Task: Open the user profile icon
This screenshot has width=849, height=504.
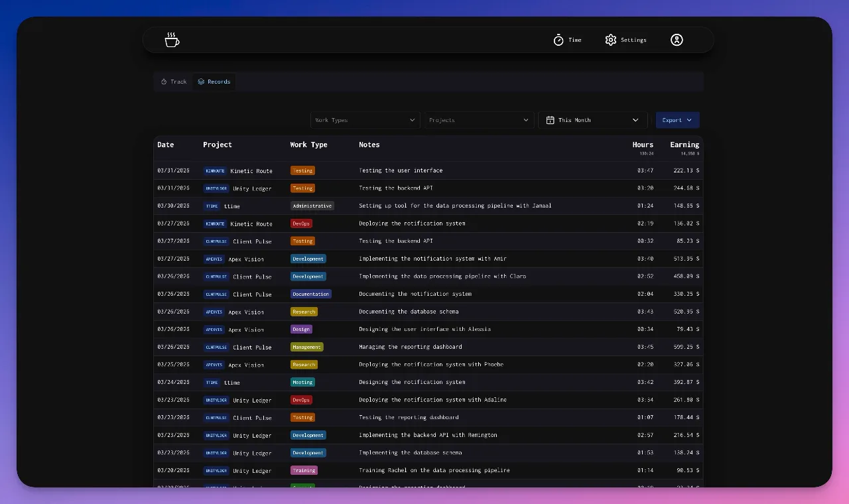Action: [x=677, y=40]
